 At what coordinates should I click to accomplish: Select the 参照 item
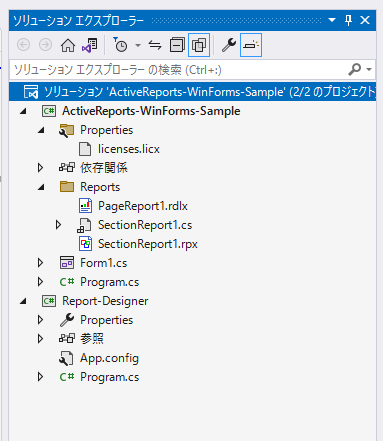pos(92,339)
